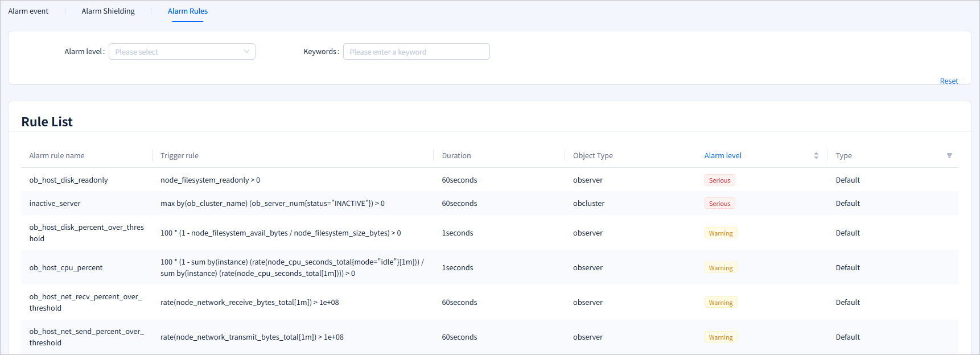Click the Reset link
This screenshot has width=980, height=355.
coord(949,81)
